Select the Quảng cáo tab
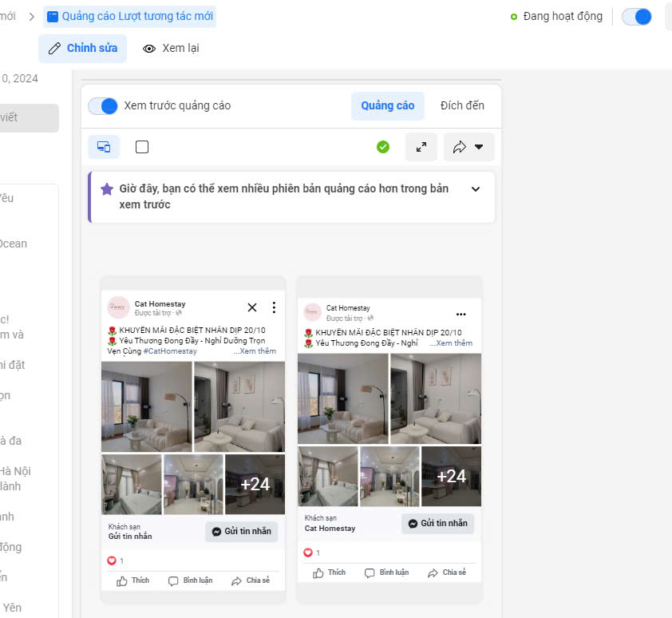This screenshot has width=672, height=618. [388, 106]
